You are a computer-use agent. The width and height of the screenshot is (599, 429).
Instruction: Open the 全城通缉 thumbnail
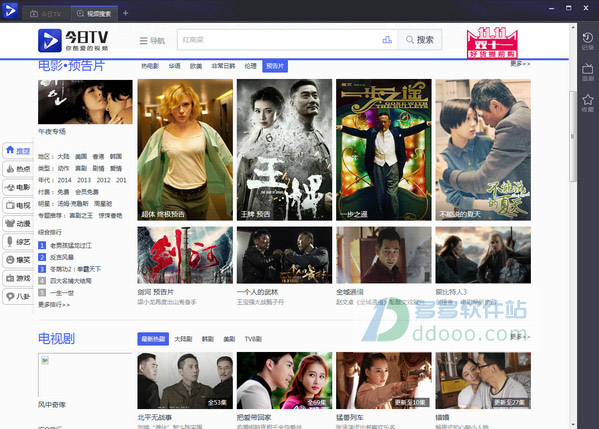click(x=384, y=255)
